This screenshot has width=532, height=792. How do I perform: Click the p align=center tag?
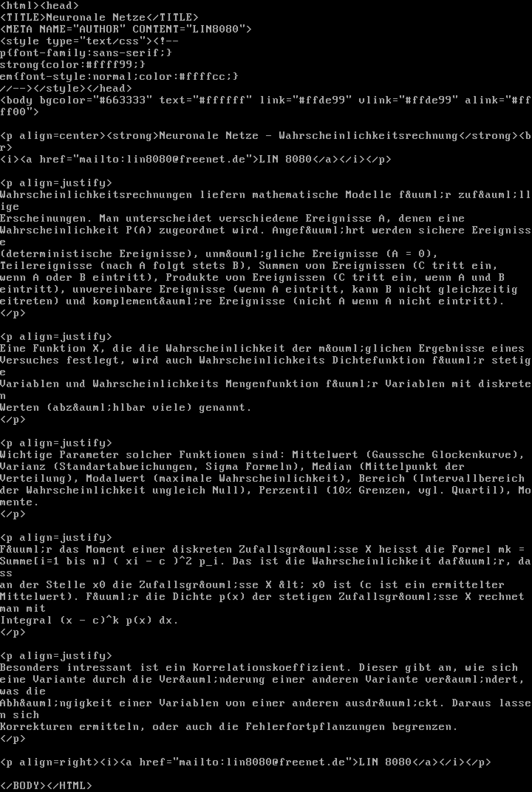pyautogui.click(x=53, y=136)
